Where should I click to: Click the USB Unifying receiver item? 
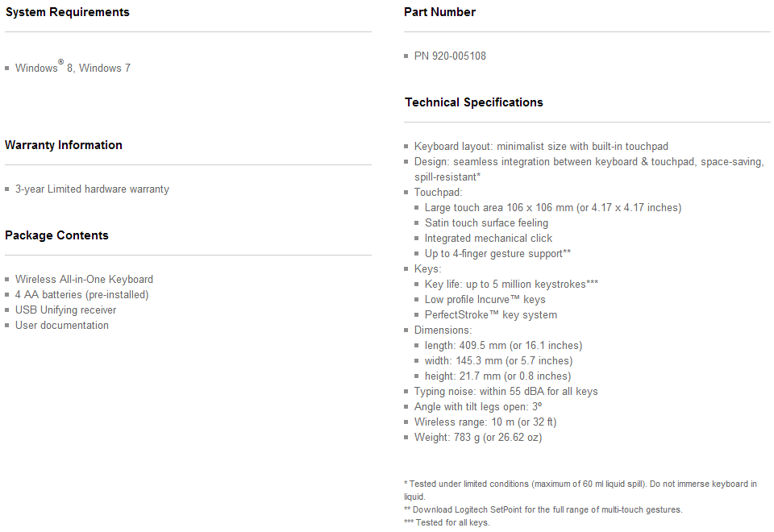[65, 310]
